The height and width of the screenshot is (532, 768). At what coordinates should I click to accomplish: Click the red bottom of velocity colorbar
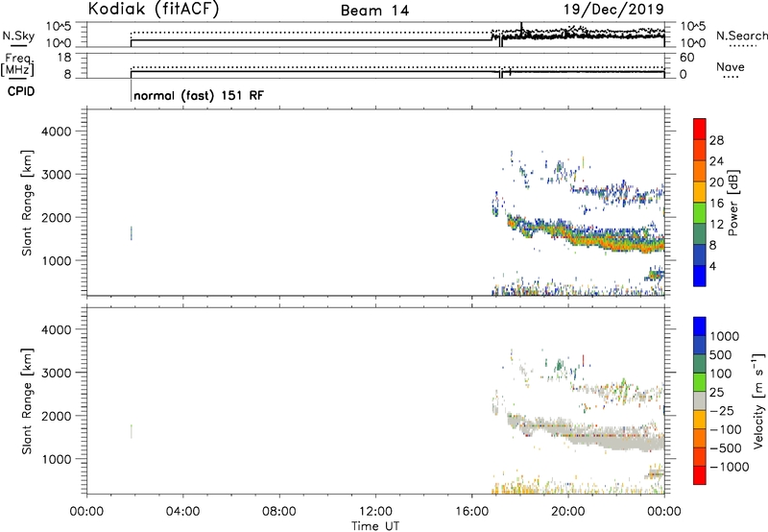pos(700,475)
